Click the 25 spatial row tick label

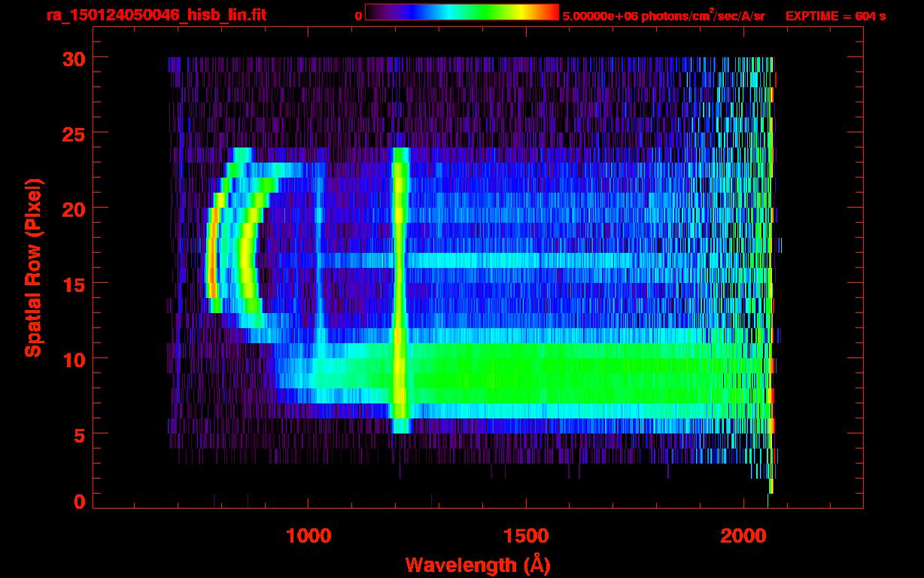tap(74, 133)
